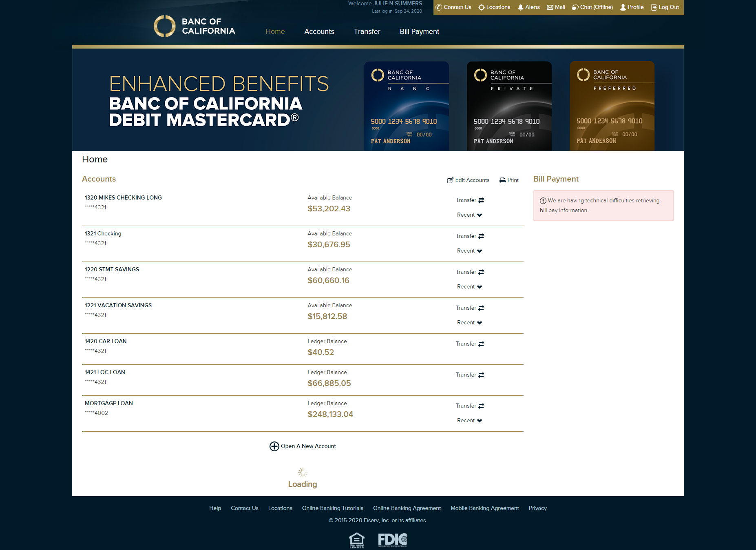
Task: Open 1420 CAR LOAN account
Action: point(106,341)
